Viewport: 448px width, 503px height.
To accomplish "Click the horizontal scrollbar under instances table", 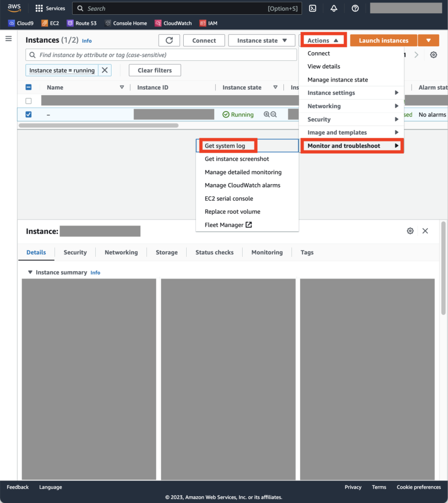I will (x=99, y=125).
